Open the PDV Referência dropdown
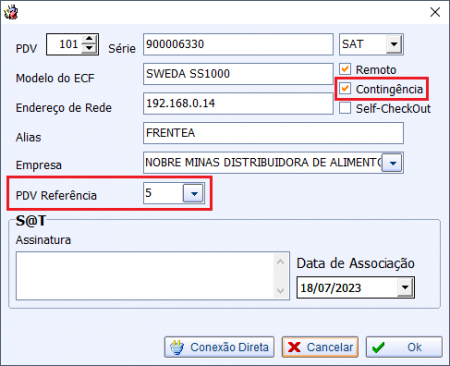Screen dimensions: 450x366 [193, 193]
